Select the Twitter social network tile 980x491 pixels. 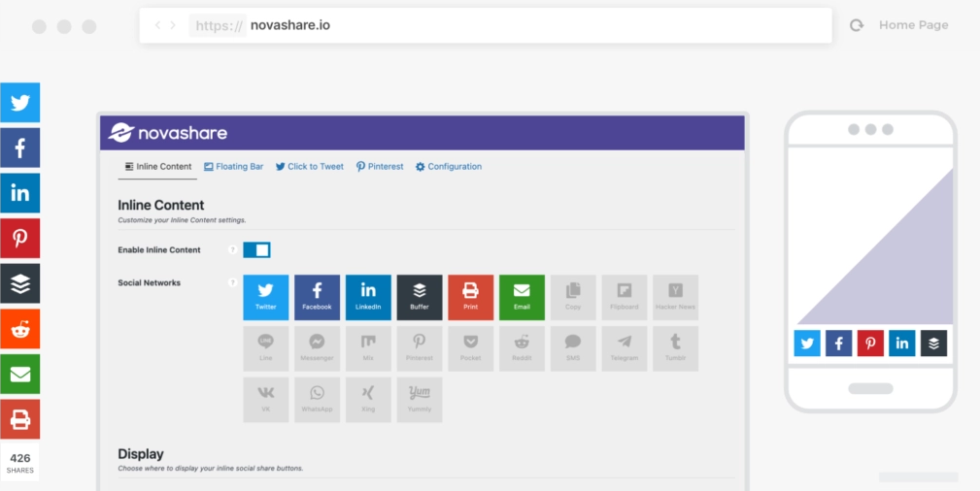265,297
